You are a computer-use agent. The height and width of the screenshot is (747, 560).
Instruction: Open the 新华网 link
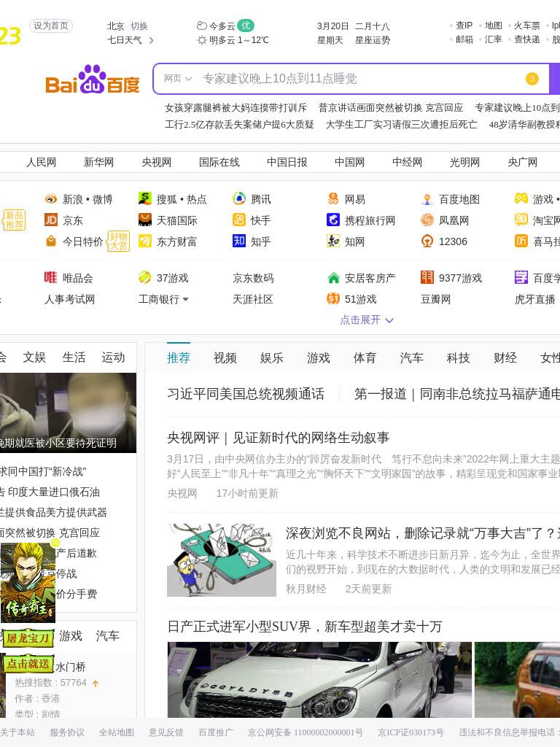tap(98, 163)
